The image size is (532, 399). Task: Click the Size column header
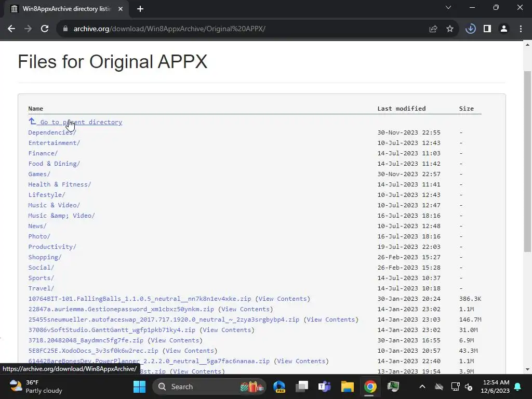467,109
